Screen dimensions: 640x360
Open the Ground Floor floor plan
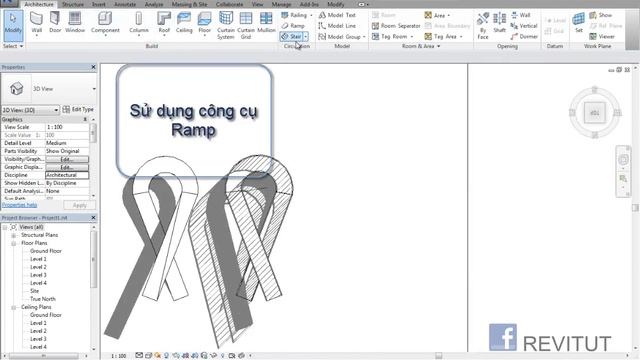(x=46, y=251)
